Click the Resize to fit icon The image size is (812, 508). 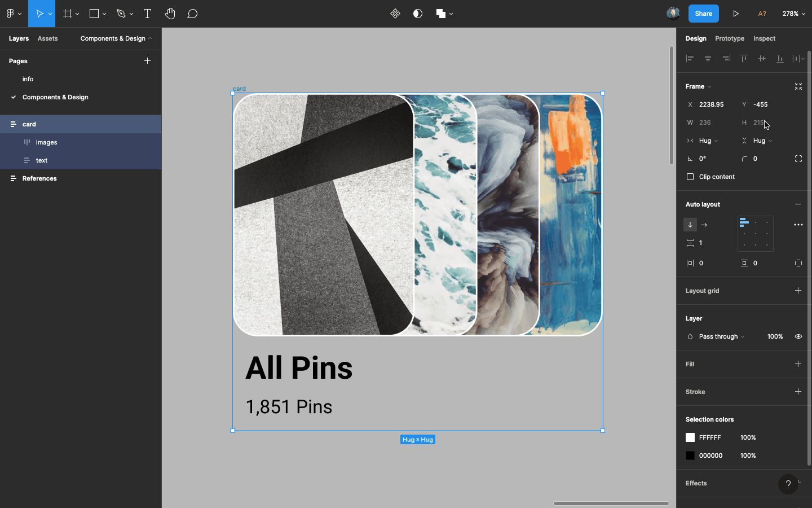point(798,86)
